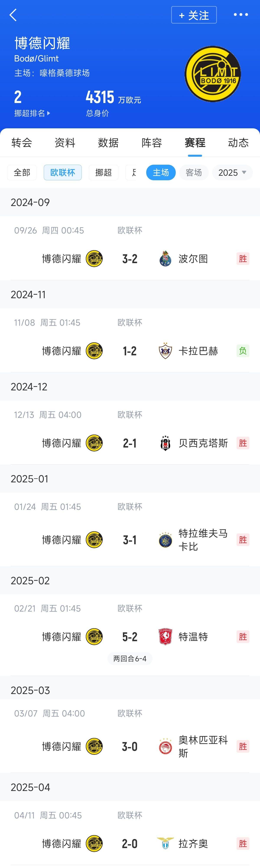
Task: Switch to the 数据 tab
Action: tap(108, 143)
